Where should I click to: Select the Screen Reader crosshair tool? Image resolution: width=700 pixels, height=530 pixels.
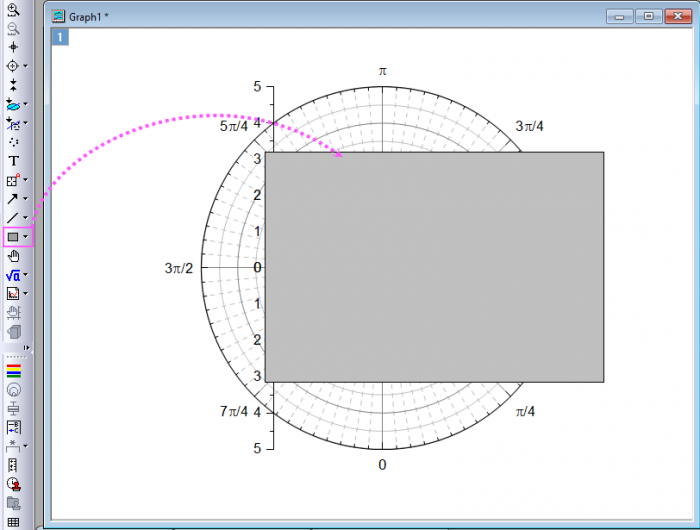[x=13, y=66]
